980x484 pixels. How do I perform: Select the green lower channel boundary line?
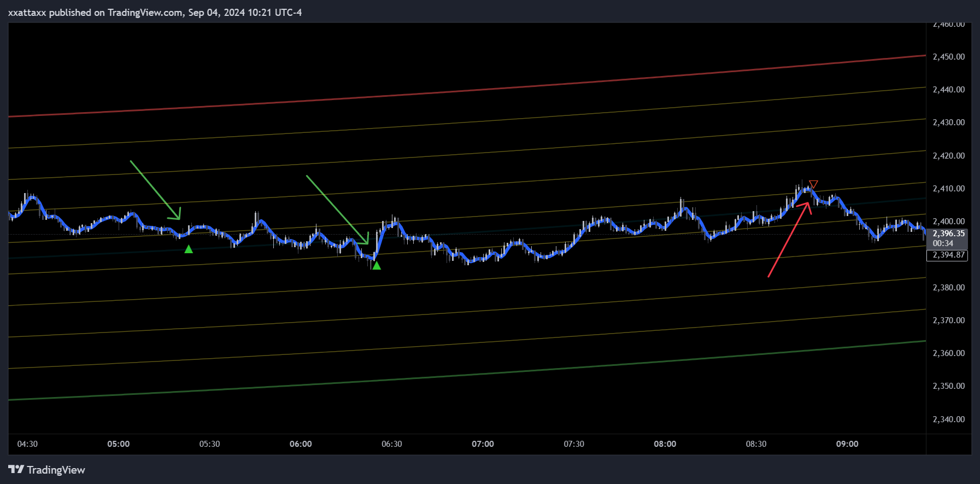(467, 374)
